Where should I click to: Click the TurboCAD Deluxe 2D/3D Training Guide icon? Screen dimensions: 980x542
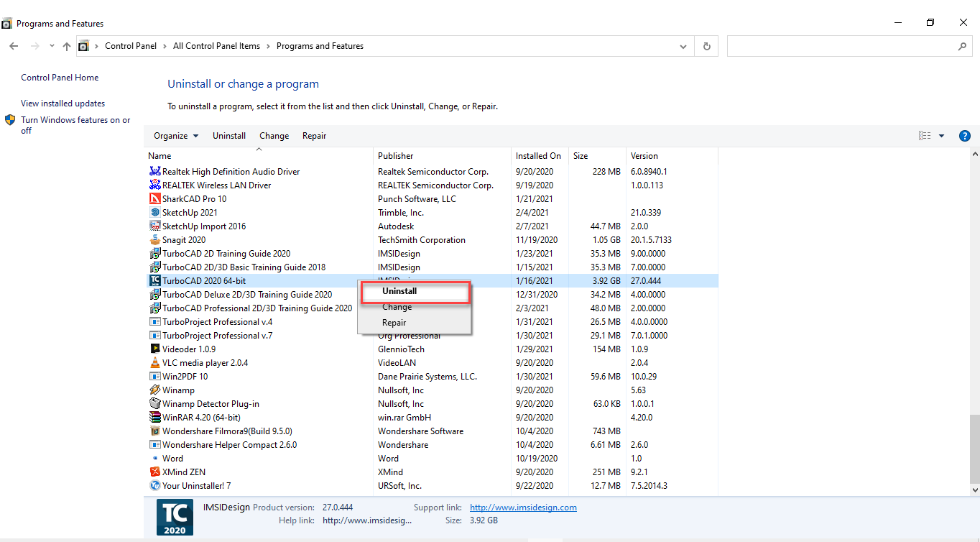coord(154,295)
